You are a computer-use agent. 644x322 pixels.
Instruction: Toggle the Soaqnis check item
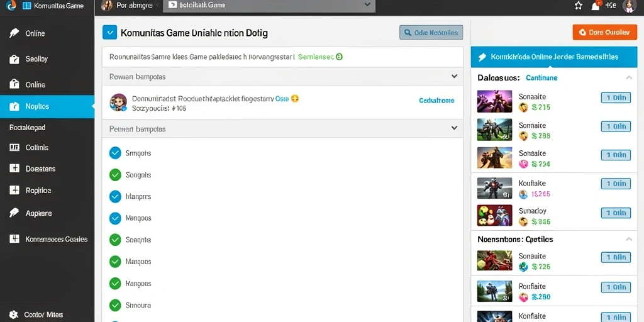115,240
